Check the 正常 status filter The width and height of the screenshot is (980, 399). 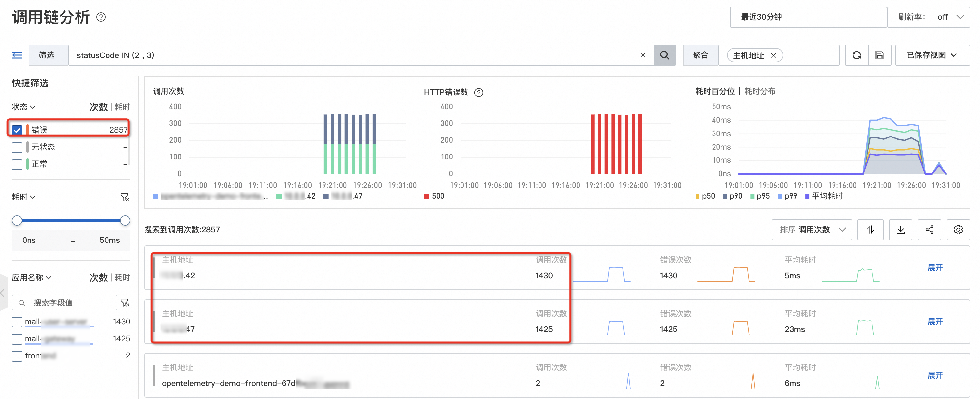point(17,164)
